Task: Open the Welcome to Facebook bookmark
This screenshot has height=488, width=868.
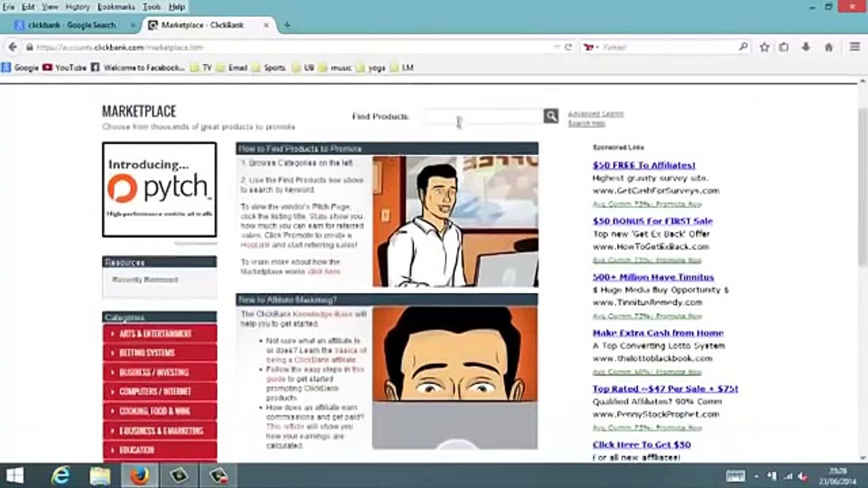Action: point(138,68)
